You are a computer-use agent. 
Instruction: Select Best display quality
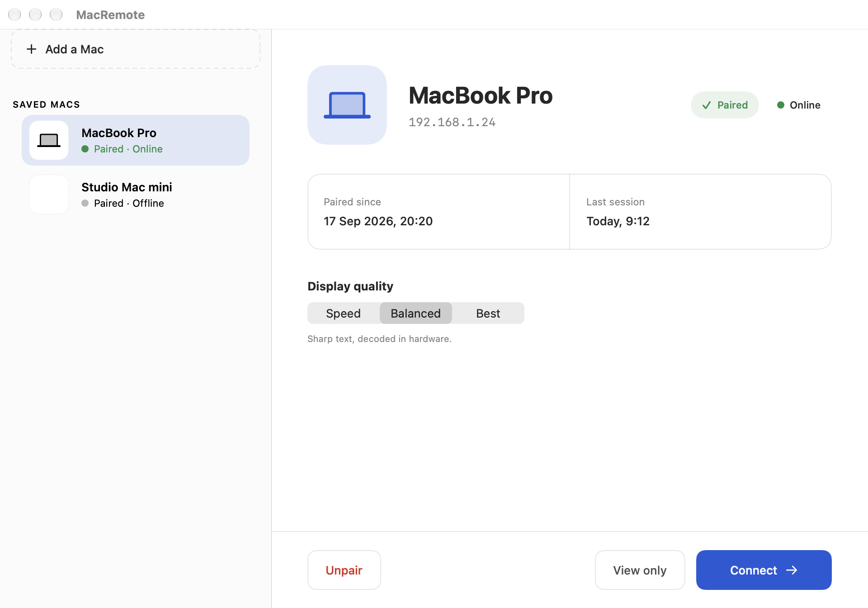click(488, 313)
